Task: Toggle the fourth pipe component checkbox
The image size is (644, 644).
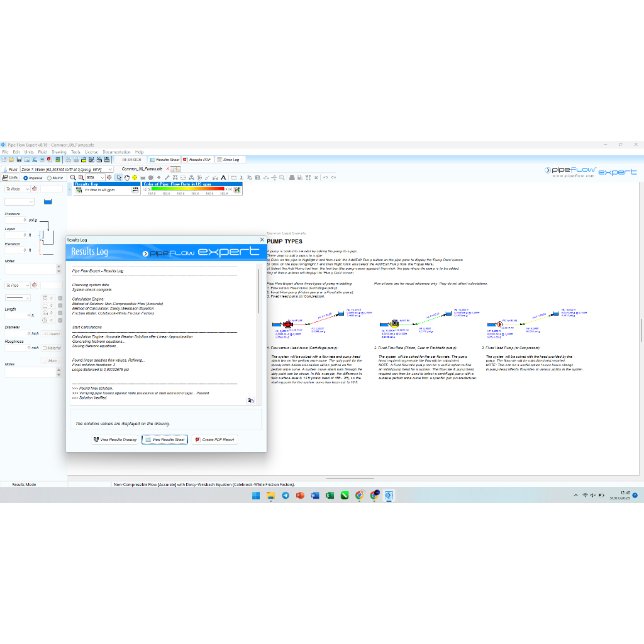Action: click(60, 320)
